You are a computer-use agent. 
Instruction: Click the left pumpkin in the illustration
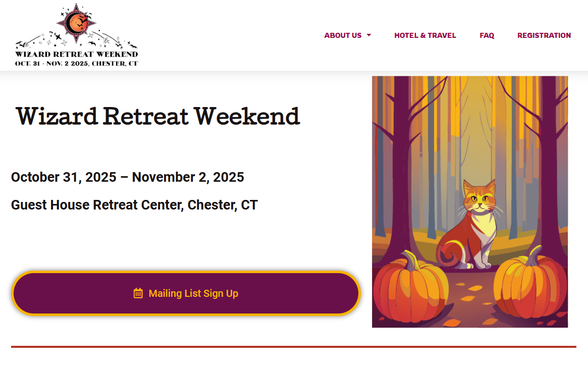(x=410, y=287)
